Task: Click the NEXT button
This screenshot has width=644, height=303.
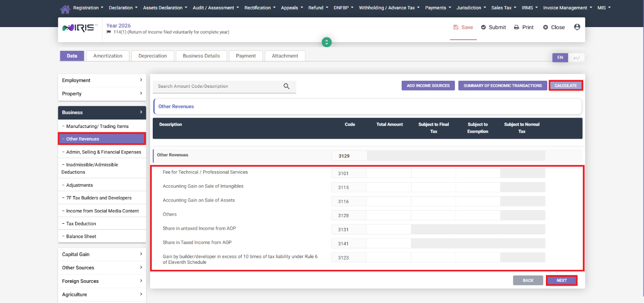Action: click(562, 281)
